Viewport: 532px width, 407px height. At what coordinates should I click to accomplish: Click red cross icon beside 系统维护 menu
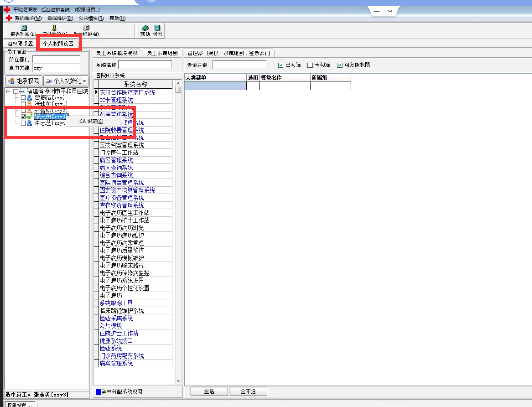pyautogui.click(x=9, y=18)
